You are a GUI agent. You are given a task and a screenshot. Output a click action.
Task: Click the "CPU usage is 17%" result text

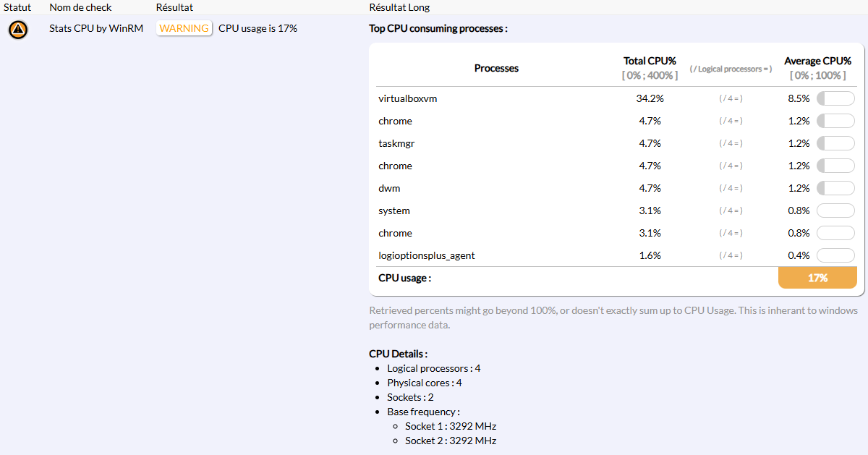click(258, 28)
